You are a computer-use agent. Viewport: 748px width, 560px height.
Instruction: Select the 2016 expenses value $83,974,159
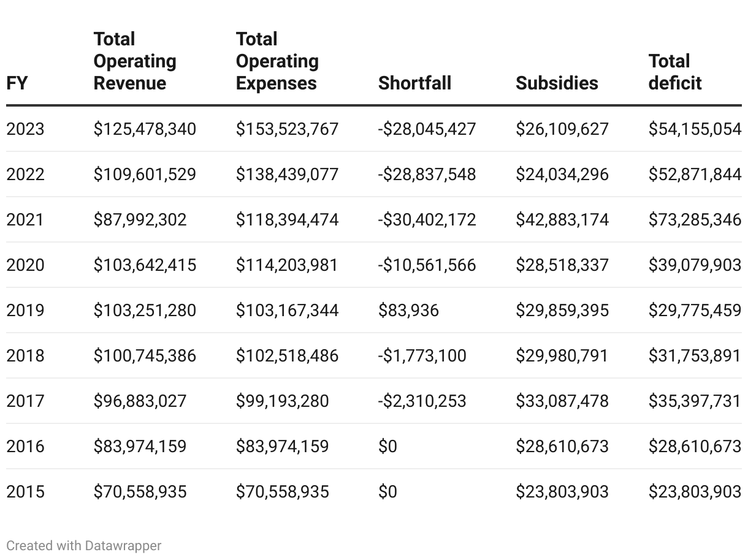(x=282, y=447)
